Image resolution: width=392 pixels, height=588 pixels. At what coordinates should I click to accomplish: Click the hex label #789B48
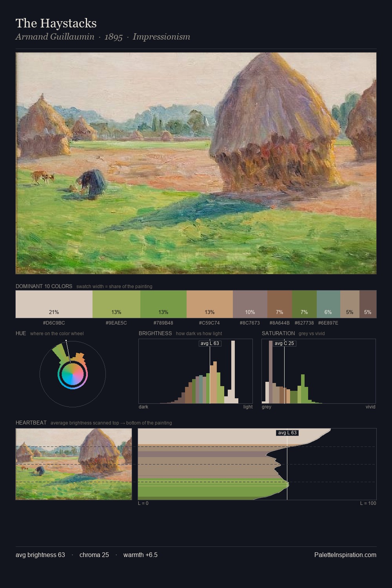163,323
